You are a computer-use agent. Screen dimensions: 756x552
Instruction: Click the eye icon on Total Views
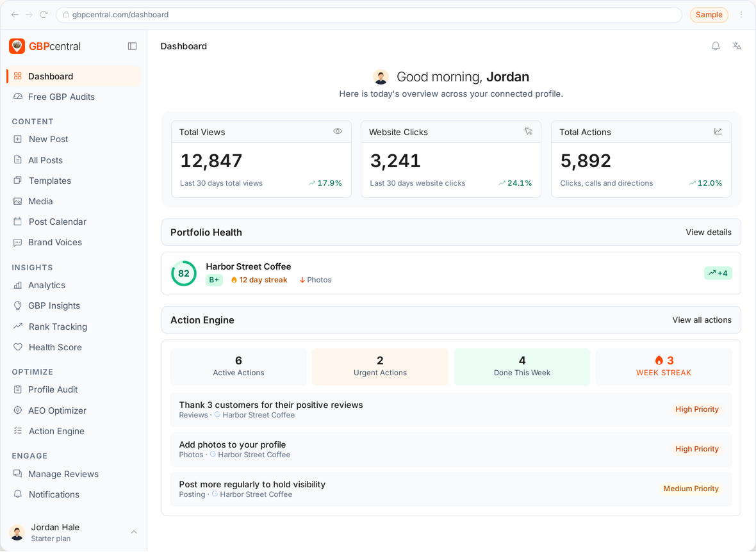[338, 131]
